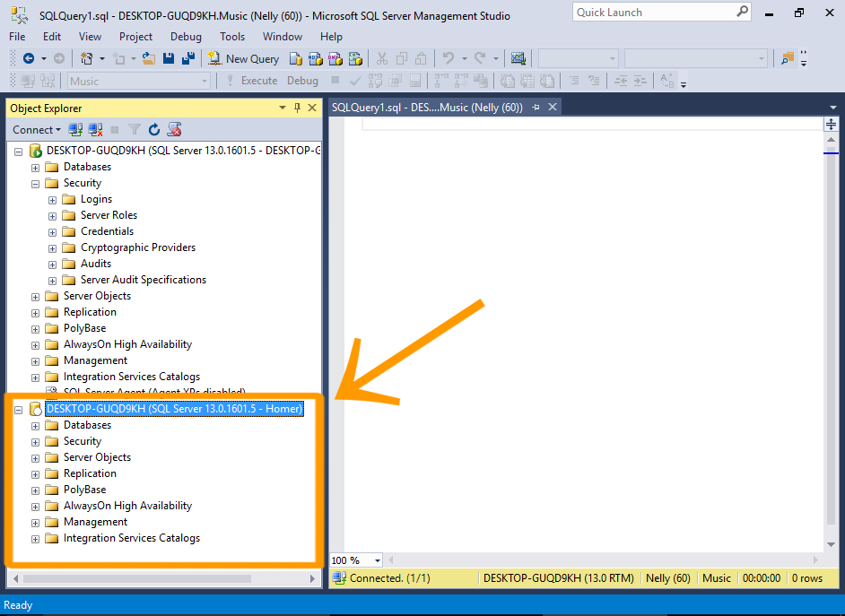Collapse the Security folder in first server
This screenshot has width=845, height=616.
point(36,184)
